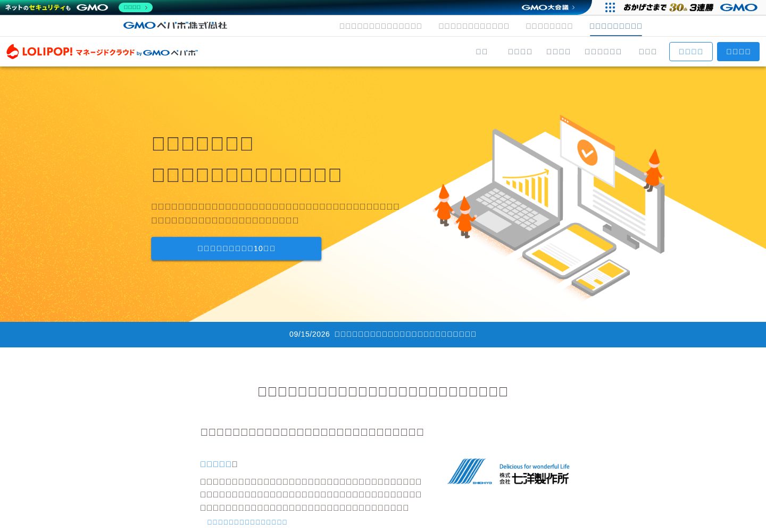Screen dimensions: 766x532
Task: Click the green pill button in ネットのセキュリティ banner
Action: [136, 7]
